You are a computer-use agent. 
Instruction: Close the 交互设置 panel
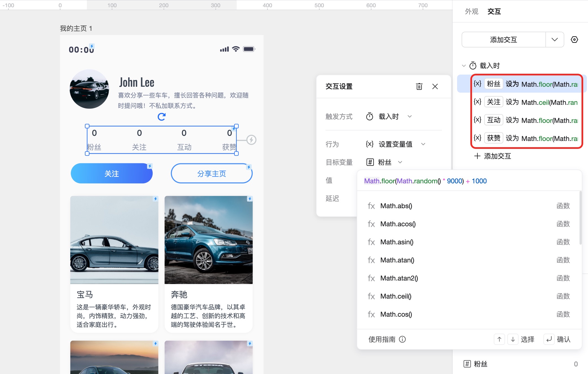click(x=435, y=86)
